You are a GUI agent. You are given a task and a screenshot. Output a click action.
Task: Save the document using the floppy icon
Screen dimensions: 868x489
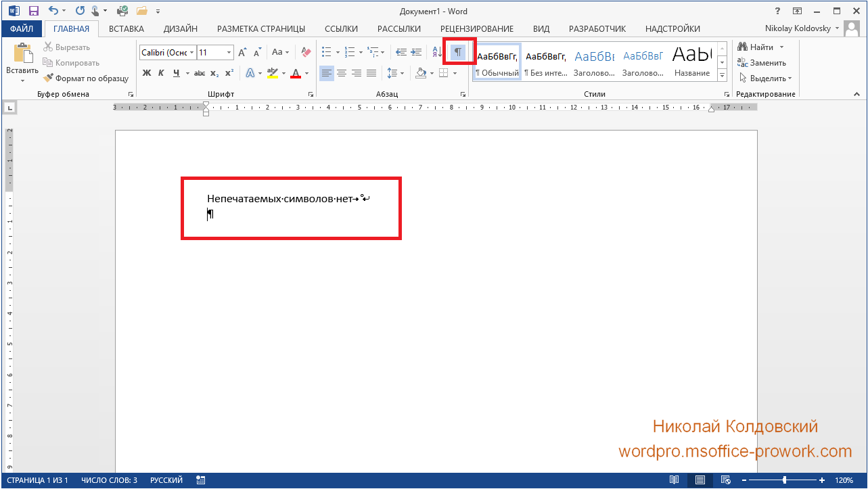point(33,11)
